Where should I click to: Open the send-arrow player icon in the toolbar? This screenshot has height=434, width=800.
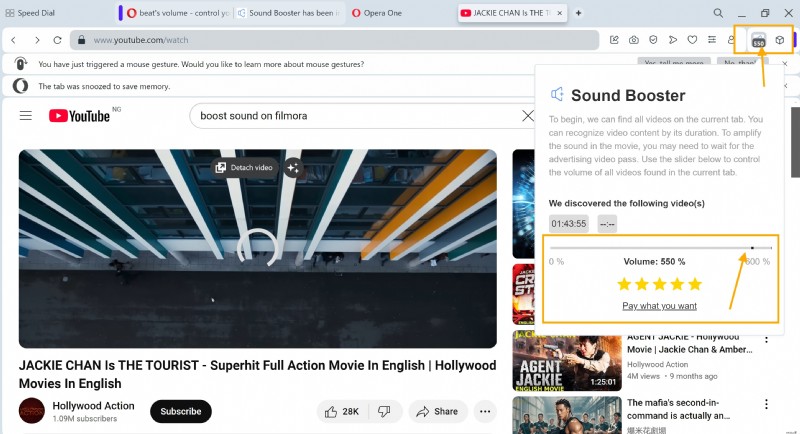pyautogui.click(x=673, y=40)
